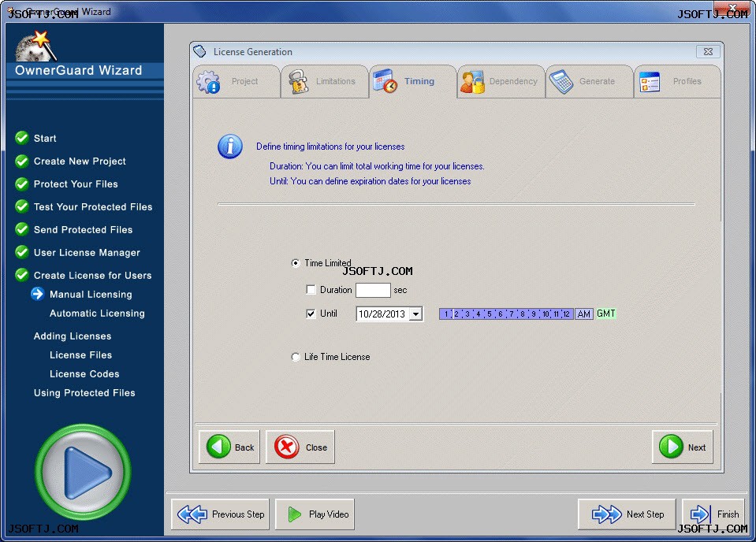Select the Life Time License option

click(296, 357)
